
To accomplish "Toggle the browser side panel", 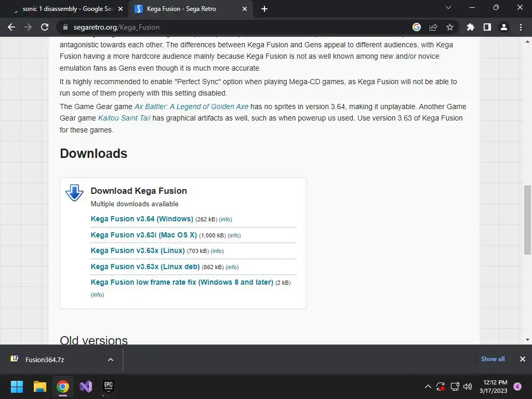I will [x=487, y=27].
